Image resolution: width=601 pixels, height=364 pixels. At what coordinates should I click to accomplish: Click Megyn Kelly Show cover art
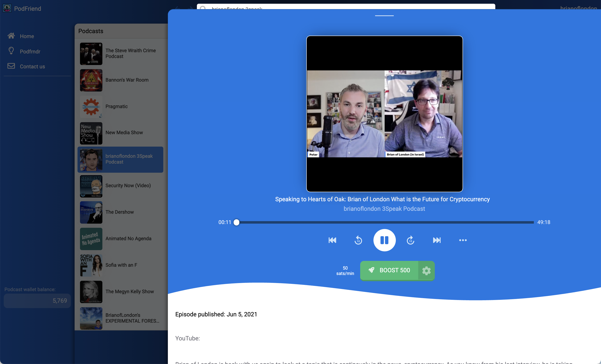click(x=91, y=292)
